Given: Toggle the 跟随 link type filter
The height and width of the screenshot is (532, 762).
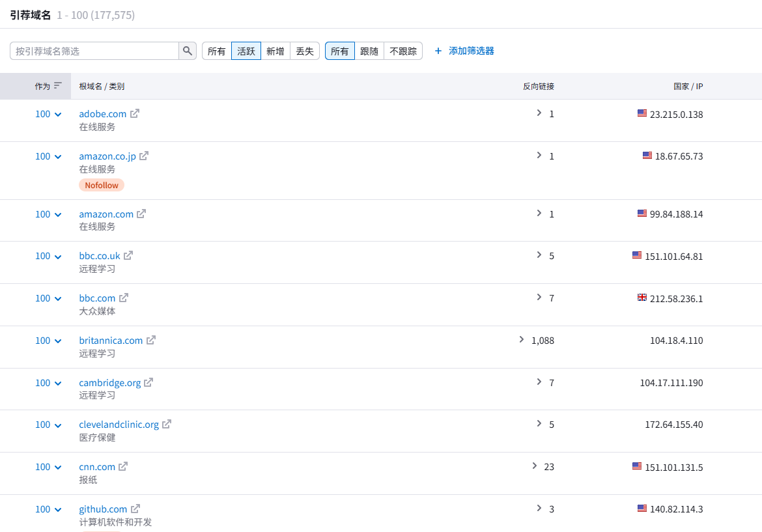Looking at the screenshot, I should 369,51.
